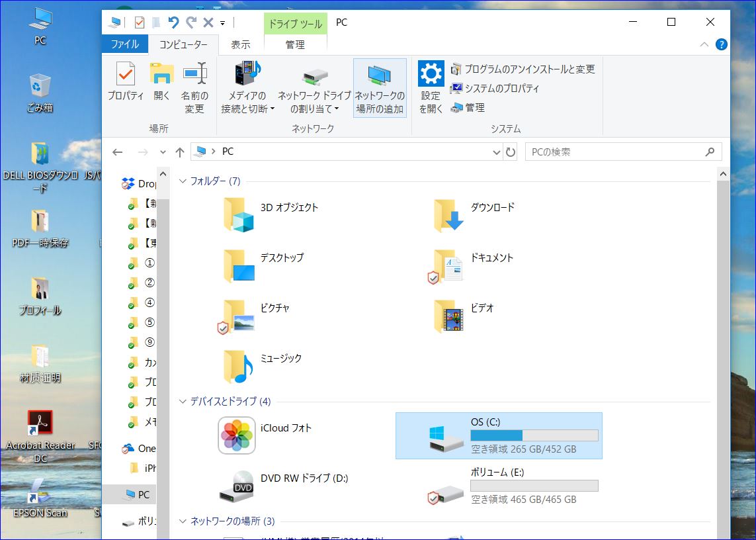Select the 3D オブジェクト folder

(270, 215)
